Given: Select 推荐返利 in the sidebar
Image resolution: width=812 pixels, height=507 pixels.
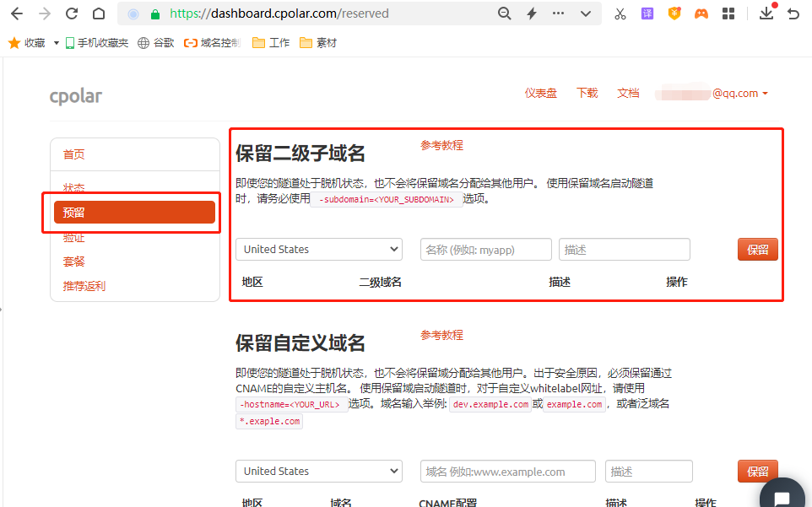Looking at the screenshot, I should click(x=84, y=286).
